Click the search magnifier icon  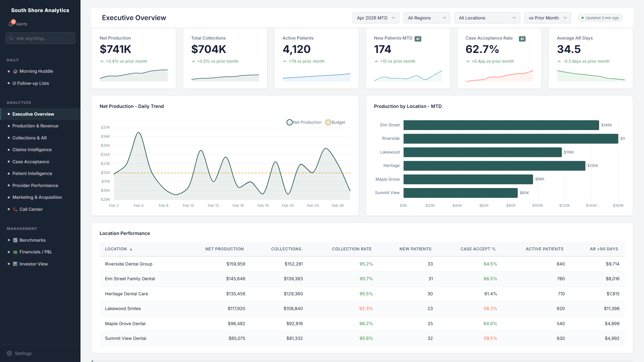click(11, 38)
